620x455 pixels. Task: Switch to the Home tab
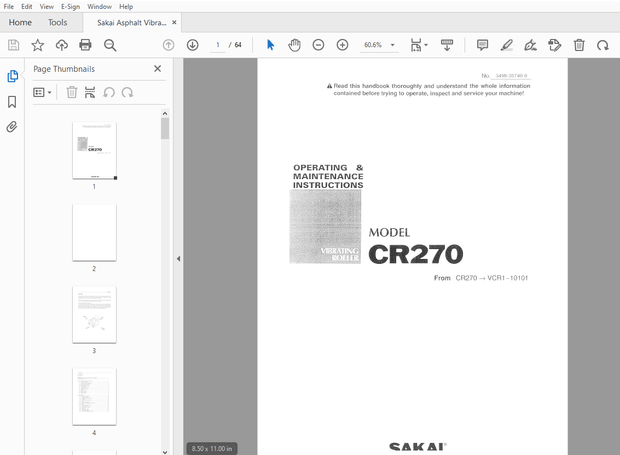(20, 23)
